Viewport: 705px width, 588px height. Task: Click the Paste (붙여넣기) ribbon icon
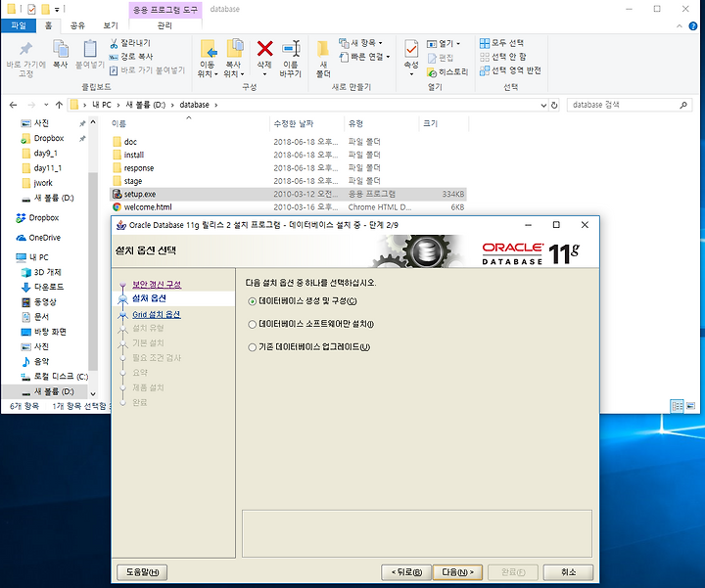coord(90,49)
